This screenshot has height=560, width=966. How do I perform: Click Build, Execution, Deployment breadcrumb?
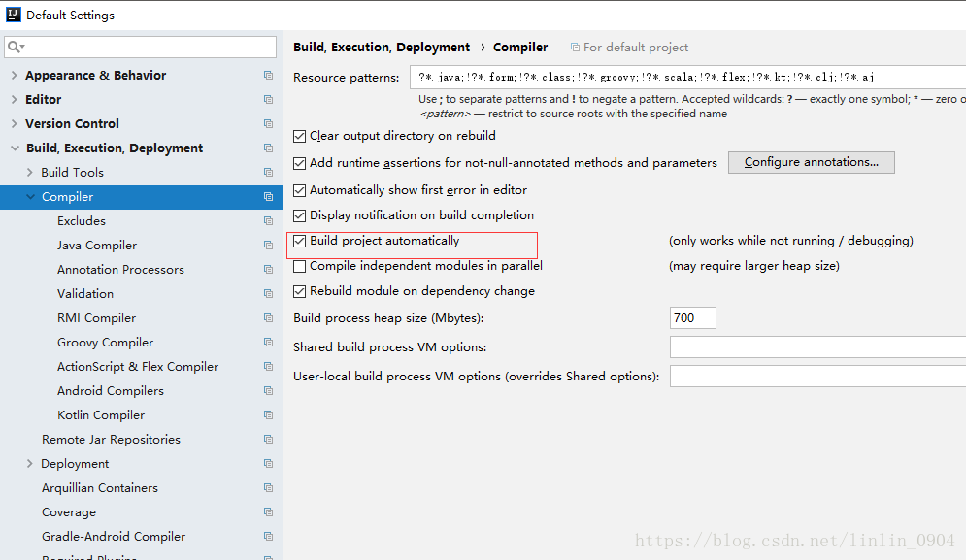[x=382, y=48]
